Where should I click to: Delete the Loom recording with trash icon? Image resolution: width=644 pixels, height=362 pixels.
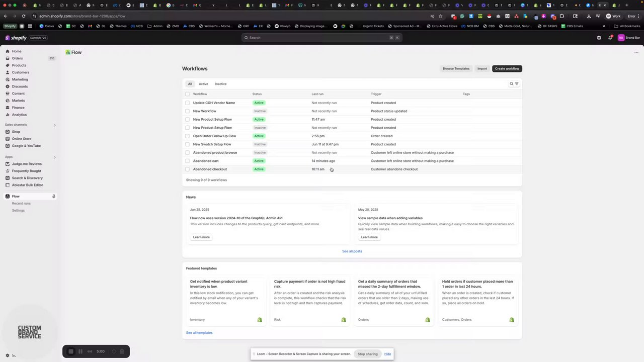[122, 351]
